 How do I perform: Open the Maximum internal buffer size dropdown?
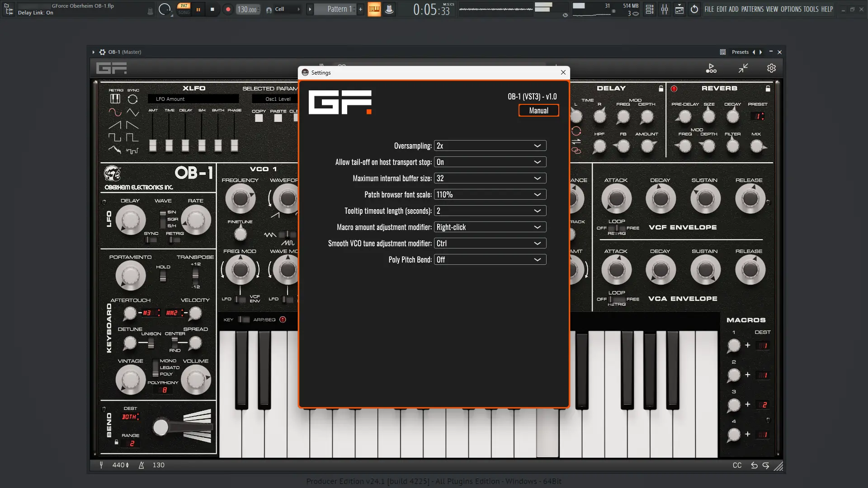point(490,178)
